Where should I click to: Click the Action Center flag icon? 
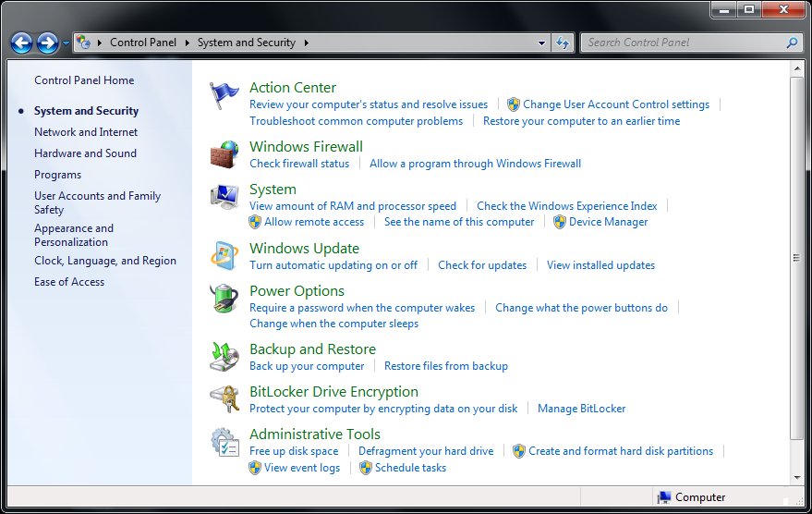click(224, 95)
